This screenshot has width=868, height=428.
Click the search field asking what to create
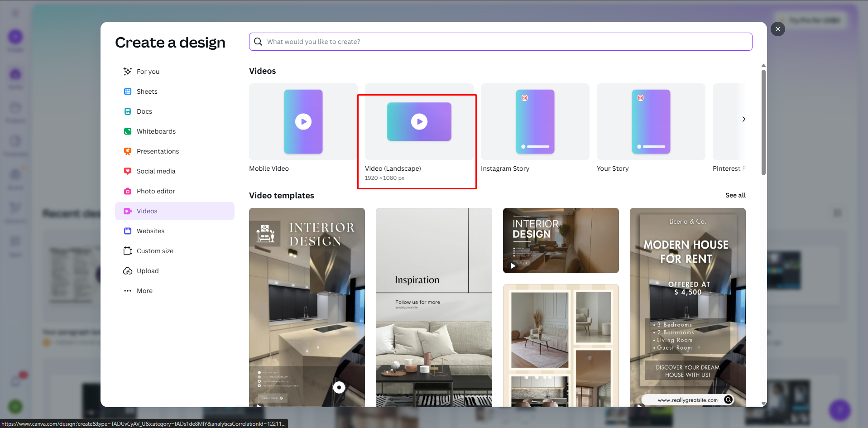coord(500,41)
